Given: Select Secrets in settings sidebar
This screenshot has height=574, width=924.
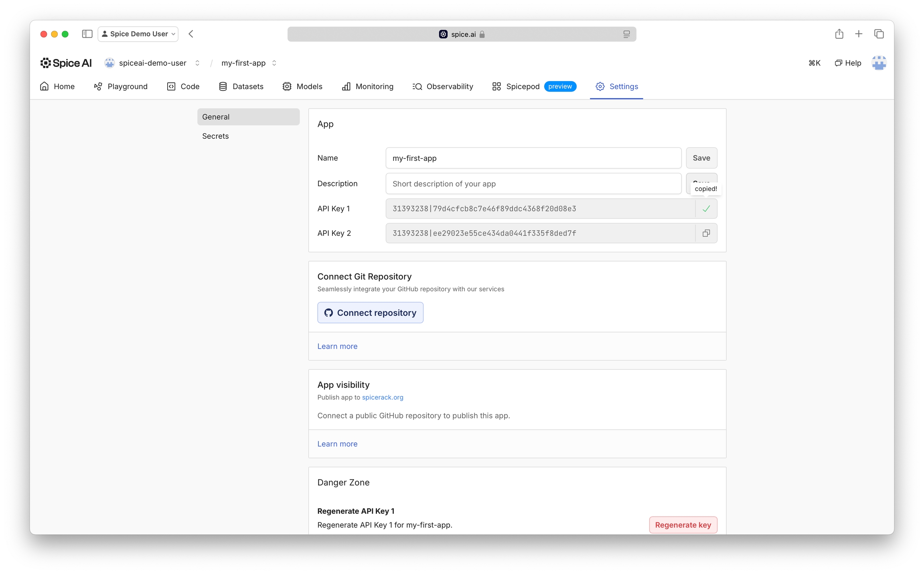Looking at the screenshot, I should pos(215,136).
